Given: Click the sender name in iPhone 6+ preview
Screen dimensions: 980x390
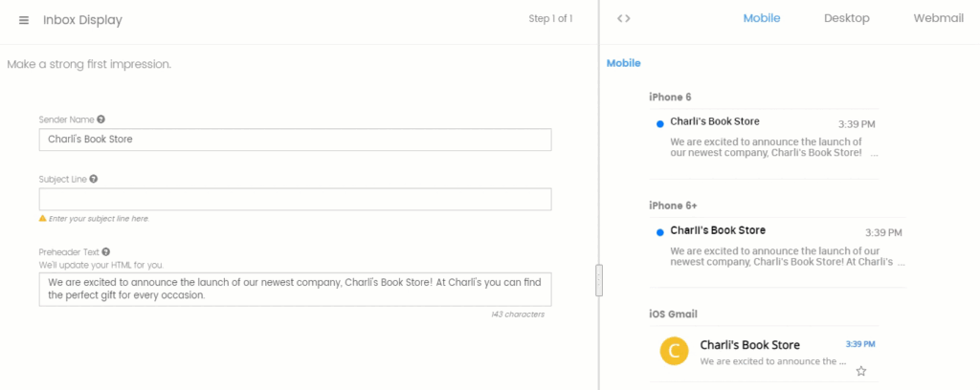Looking at the screenshot, I should coord(718,230).
